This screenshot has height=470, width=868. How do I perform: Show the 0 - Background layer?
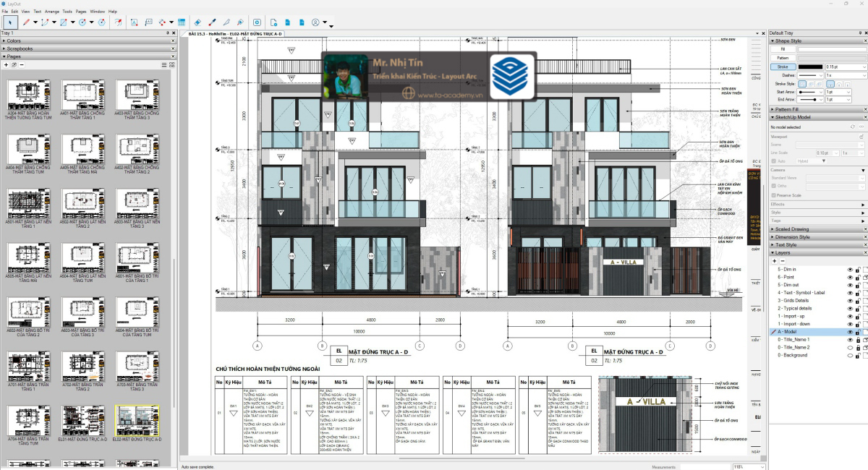pyautogui.click(x=850, y=355)
